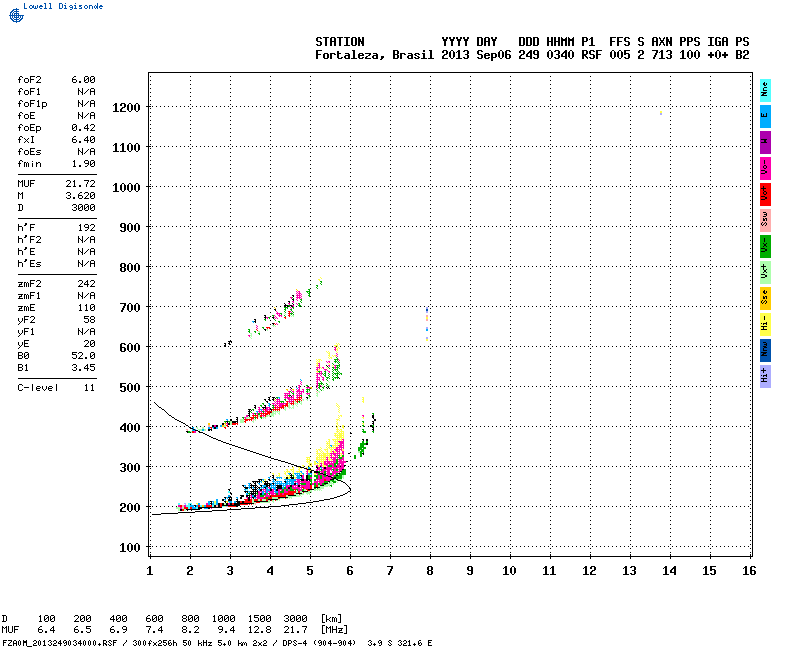The height and width of the screenshot is (650, 800).
Task: Click the B1 value 3.45
Action: click(83, 368)
